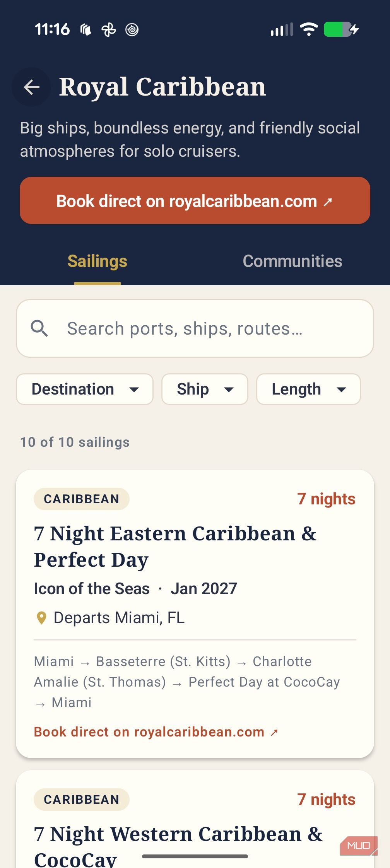This screenshot has height=868, width=390.
Task: Tap the back arrow beside Royal Caribbean
Action: [31, 87]
